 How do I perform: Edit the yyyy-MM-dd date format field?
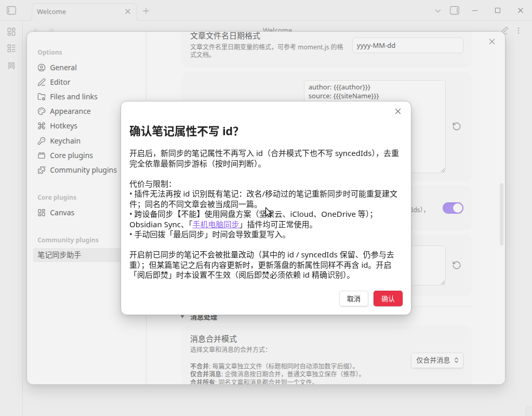tap(407, 46)
